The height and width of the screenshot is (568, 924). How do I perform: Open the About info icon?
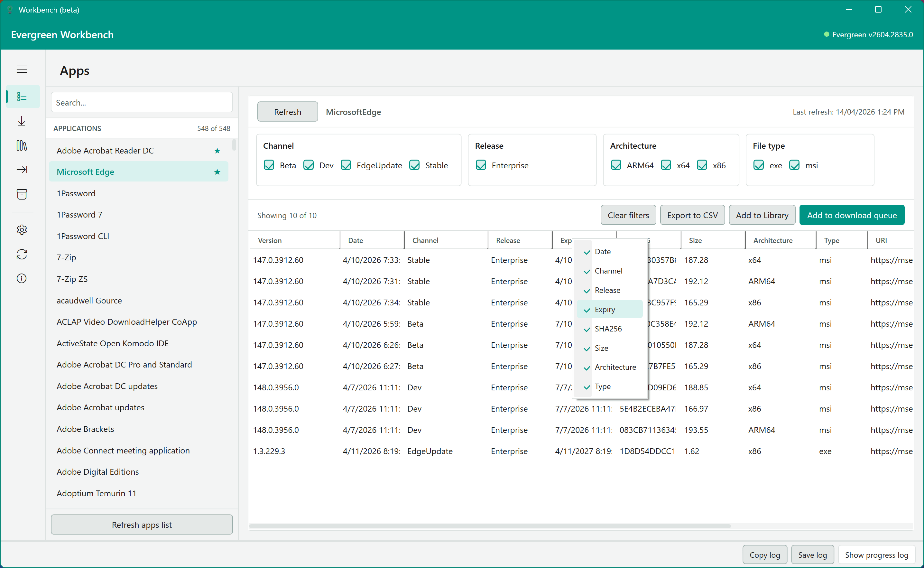click(22, 278)
